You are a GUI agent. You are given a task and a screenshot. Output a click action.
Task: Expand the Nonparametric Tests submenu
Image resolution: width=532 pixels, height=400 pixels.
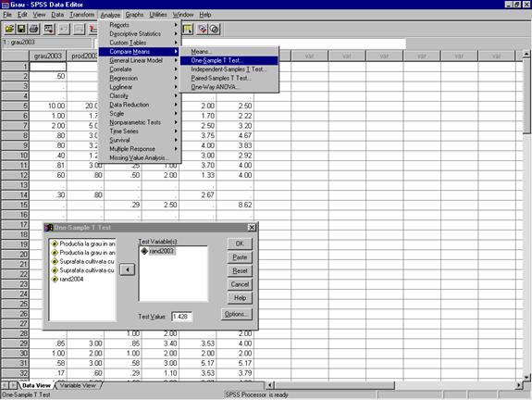(140, 122)
